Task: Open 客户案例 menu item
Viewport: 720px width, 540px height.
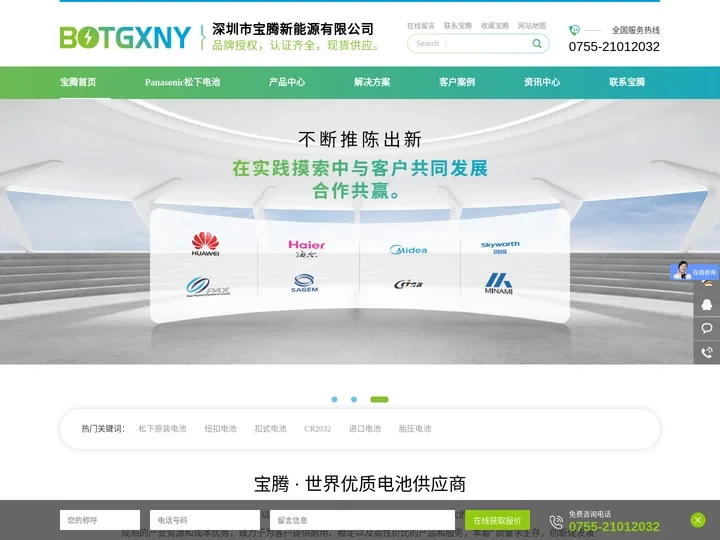Action: (x=457, y=82)
